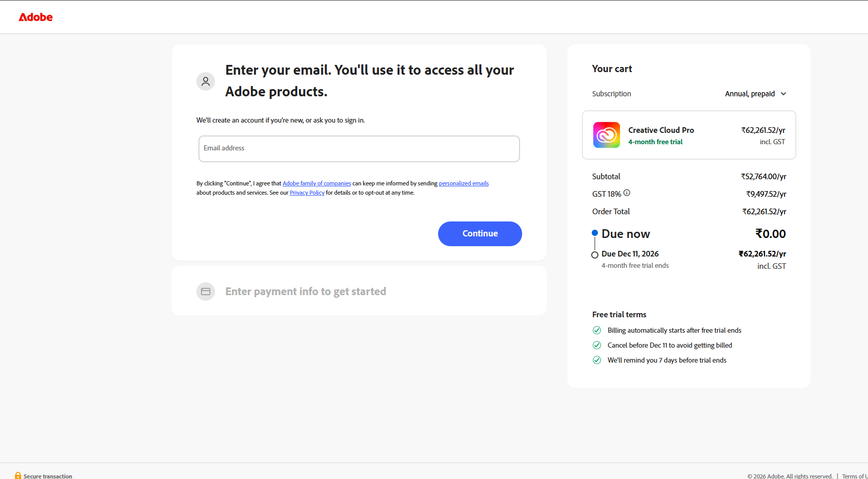Open the Terms of Use footer link
The image size is (868, 479).
[855, 476]
